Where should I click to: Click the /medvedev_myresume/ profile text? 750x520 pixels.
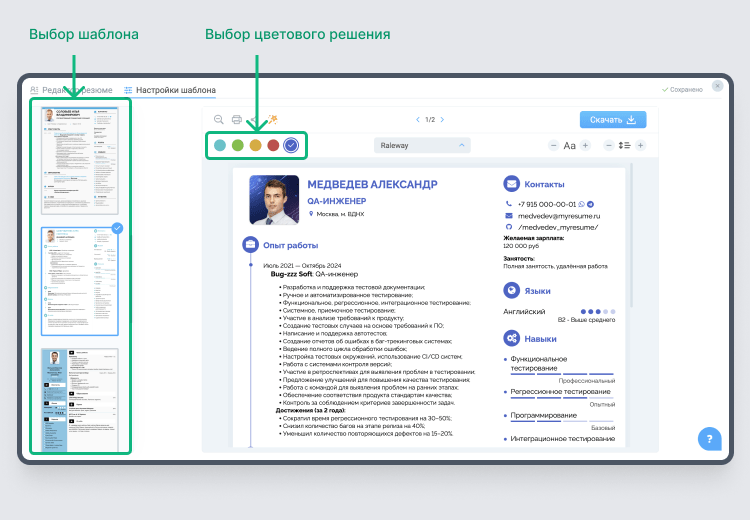tap(558, 228)
